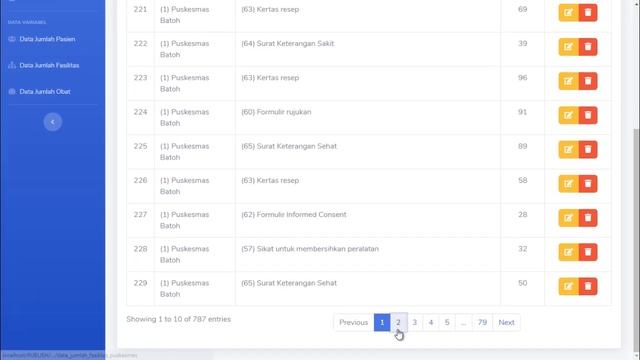Viewport: 640px width, 360px height.
Task: Edit row 227 Formulir Informed Consent
Action: pyautogui.click(x=568, y=218)
